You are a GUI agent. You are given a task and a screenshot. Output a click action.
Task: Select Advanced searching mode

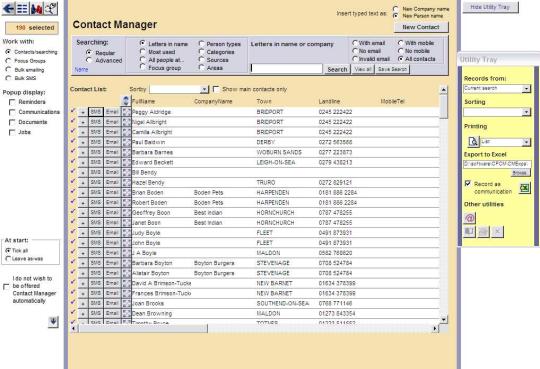(89, 60)
